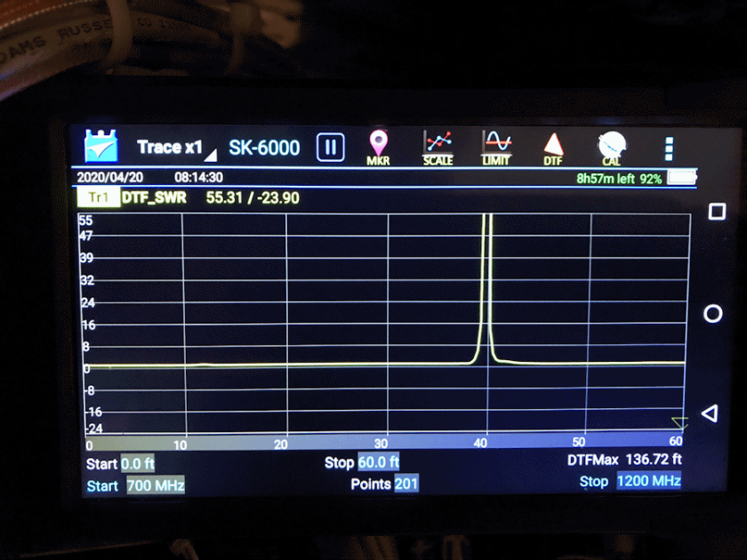Screen dimensions: 747x560
Task: Open the three-dot overflow menu
Action: [669, 148]
